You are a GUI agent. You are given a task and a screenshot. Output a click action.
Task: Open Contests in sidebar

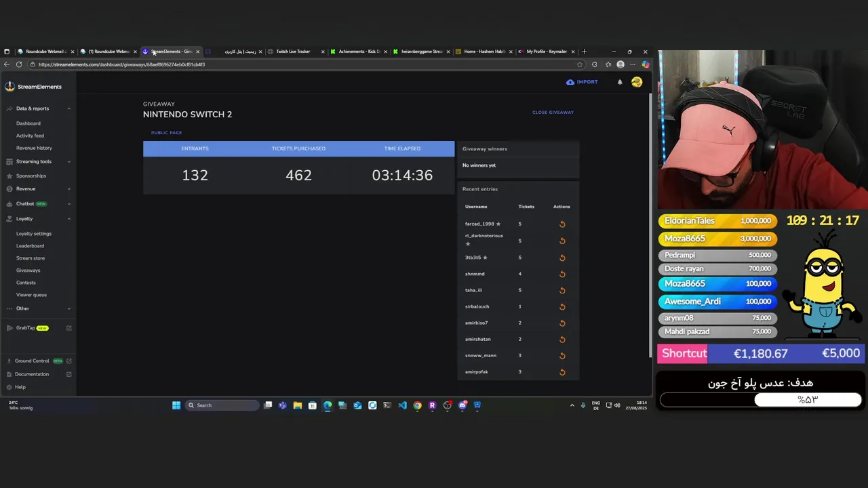pyautogui.click(x=26, y=283)
